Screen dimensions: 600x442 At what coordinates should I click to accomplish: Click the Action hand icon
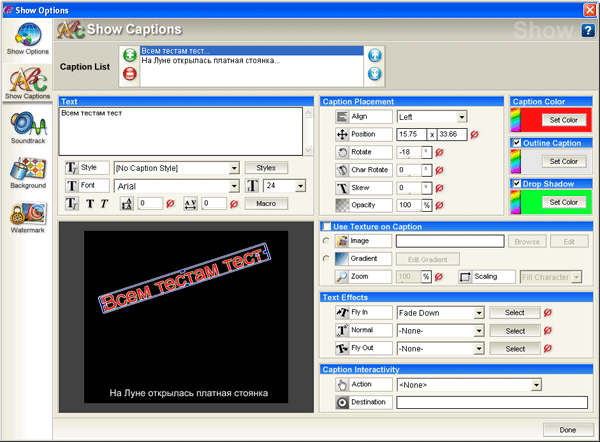click(342, 384)
